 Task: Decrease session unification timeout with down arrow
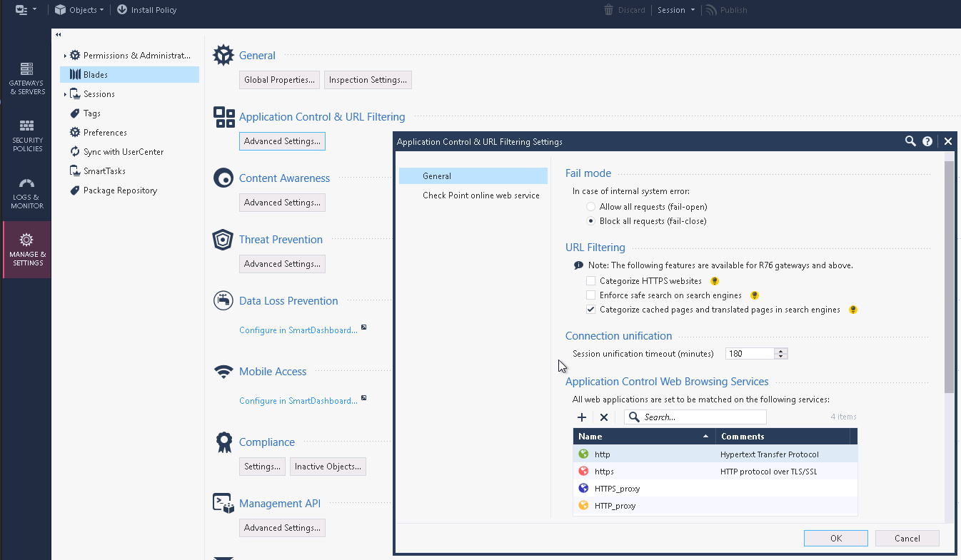781,356
